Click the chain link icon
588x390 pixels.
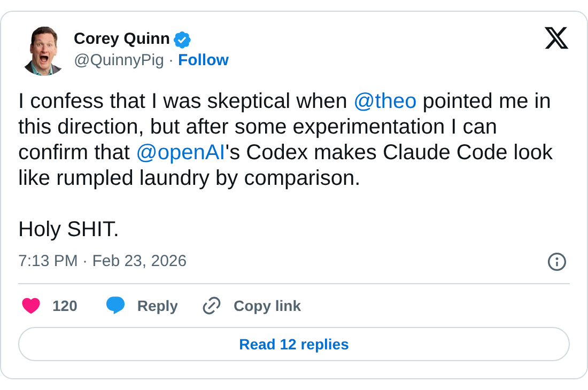tap(212, 306)
